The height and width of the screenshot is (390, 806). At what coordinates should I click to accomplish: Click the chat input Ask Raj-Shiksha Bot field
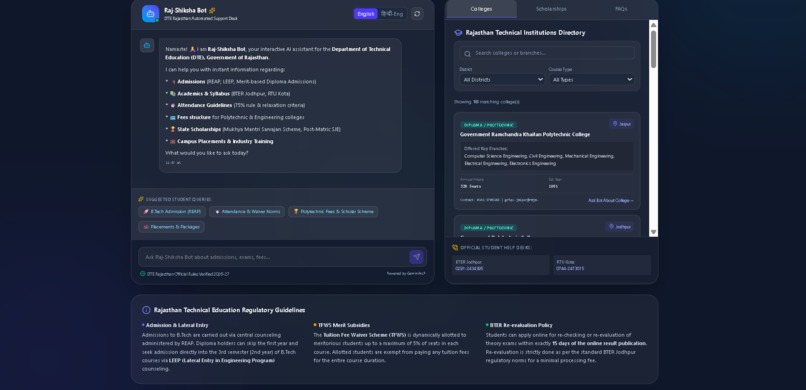pos(274,257)
